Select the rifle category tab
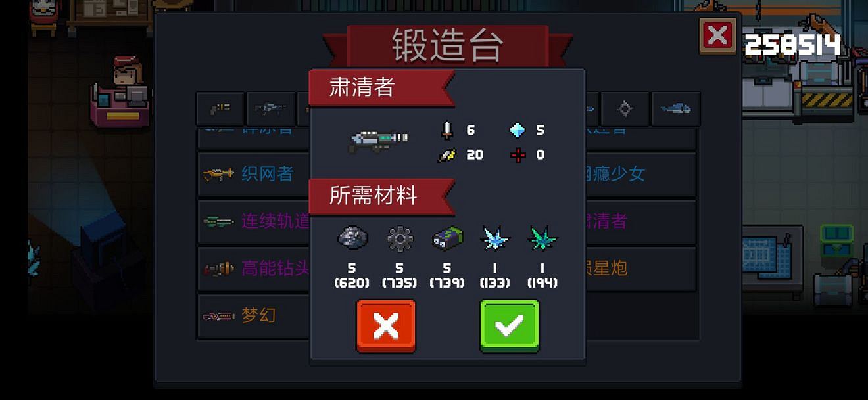This screenshot has width=868, height=400. tap(271, 109)
